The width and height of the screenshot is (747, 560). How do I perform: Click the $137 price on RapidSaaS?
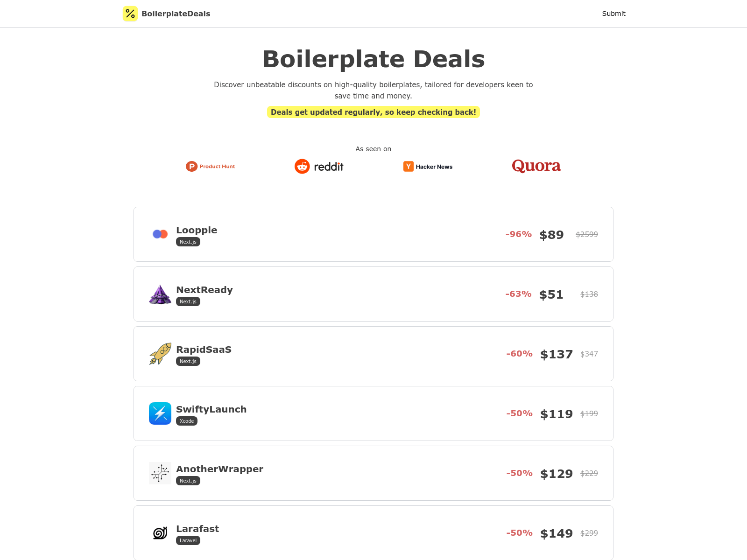pos(556,354)
